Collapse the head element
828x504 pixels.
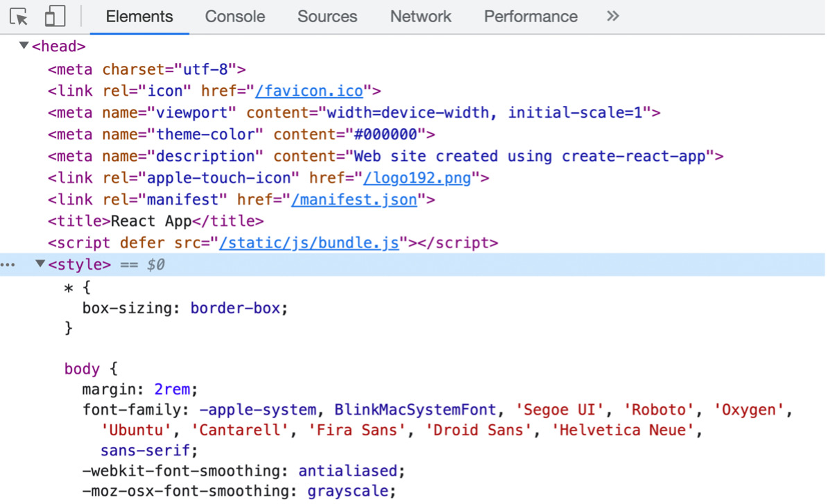[x=24, y=46]
